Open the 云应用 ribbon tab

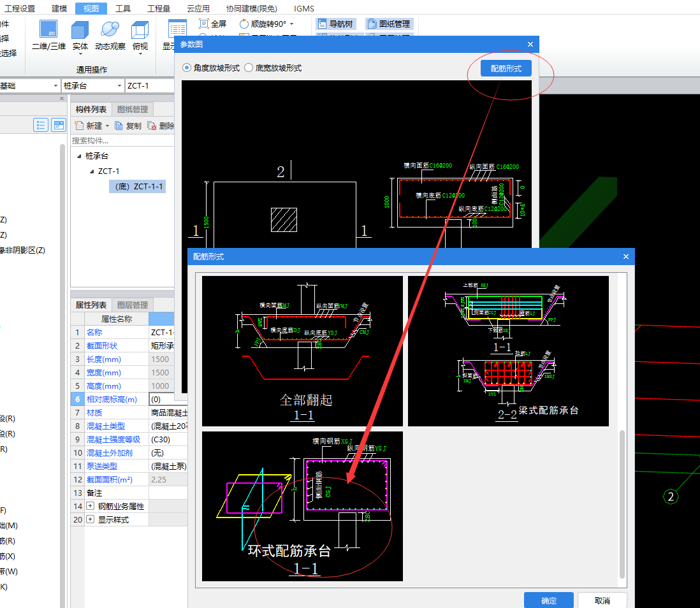tap(198, 8)
